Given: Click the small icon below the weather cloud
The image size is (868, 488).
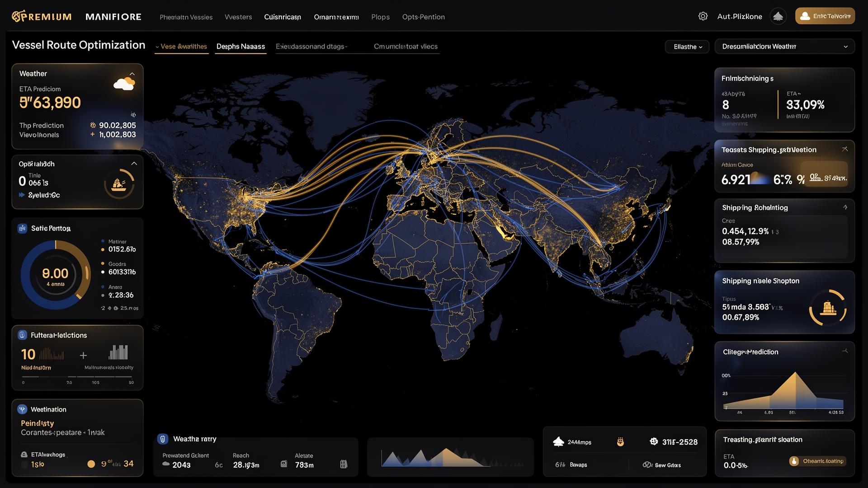Looking at the screenshot, I should point(133,115).
